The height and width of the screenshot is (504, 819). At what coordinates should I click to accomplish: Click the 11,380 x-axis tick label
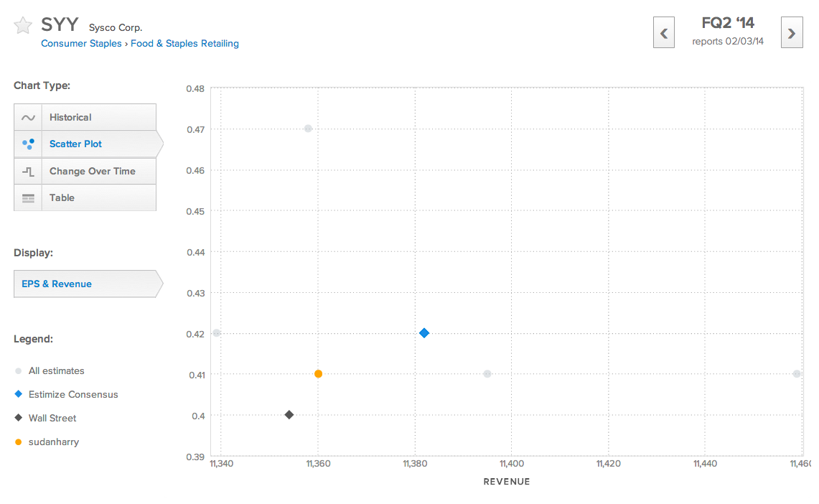[x=416, y=464]
